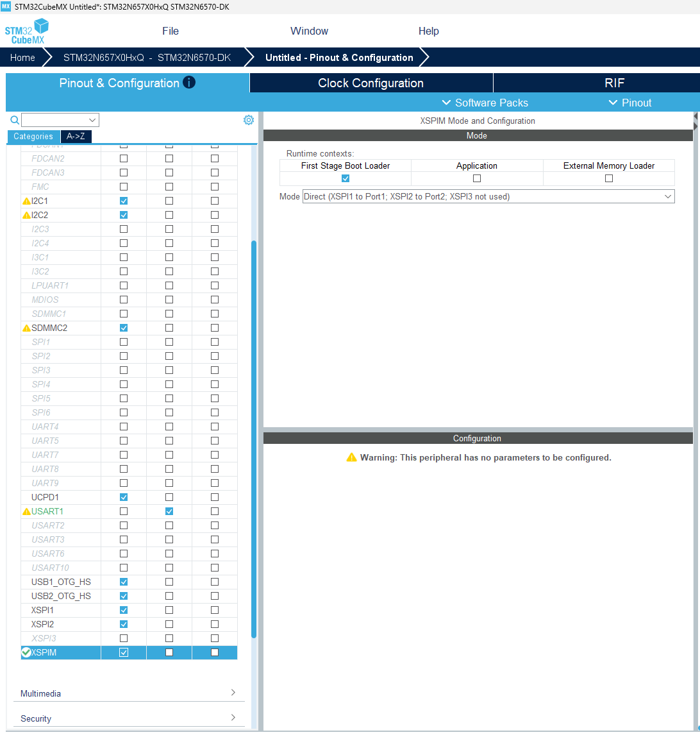
Task: Select the FMC peripheral
Action: point(40,187)
